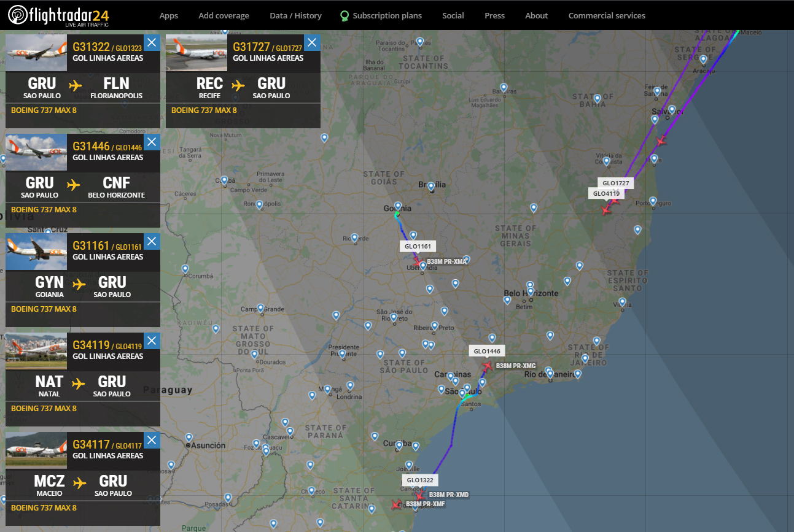Image resolution: width=794 pixels, height=532 pixels.
Task: Select the GLO1446 map label
Action: pos(486,352)
